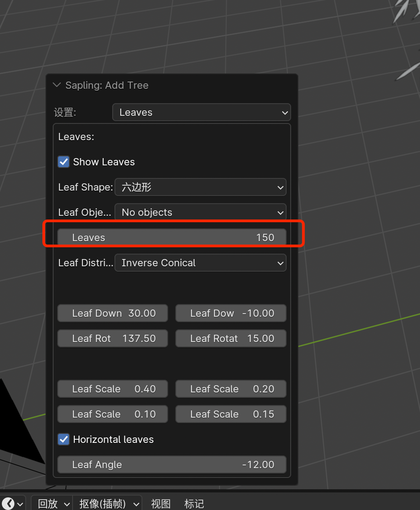Click the Leaves 150 count field

pos(172,237)
